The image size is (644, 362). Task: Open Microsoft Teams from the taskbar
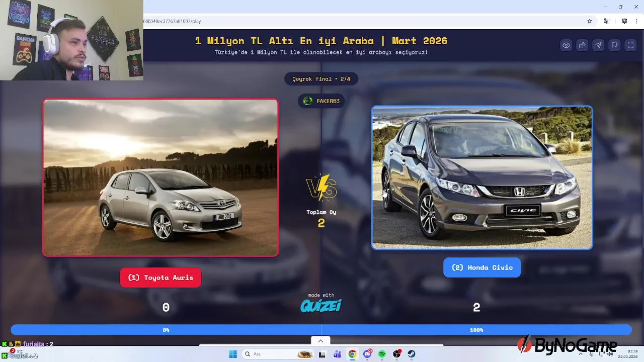[337, 354]
